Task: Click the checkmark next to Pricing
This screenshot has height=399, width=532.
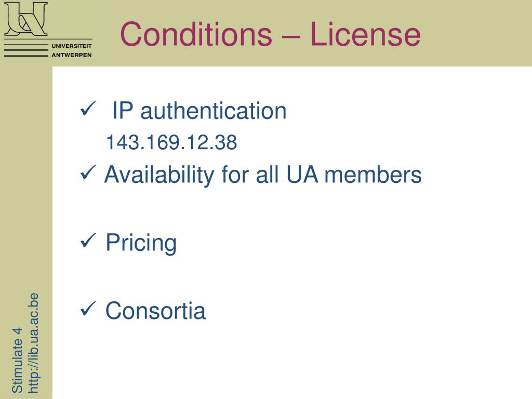Action: [x=88, y=241]
